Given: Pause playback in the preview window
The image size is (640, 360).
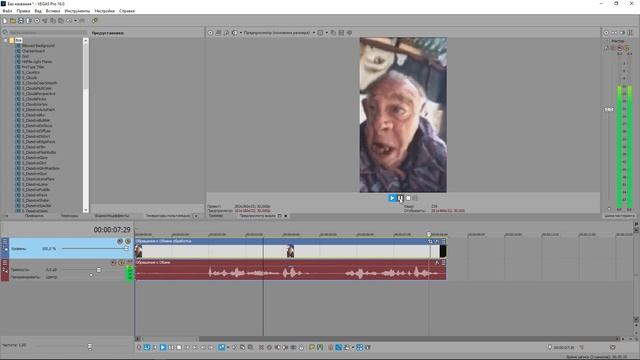Looking at the screenshot, I should click(x=400, y=198).
